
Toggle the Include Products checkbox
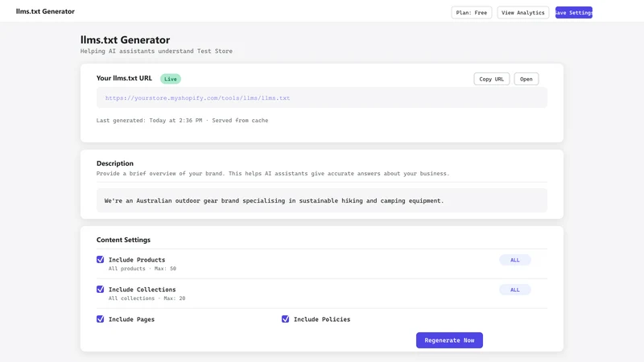tap(100, 259)
